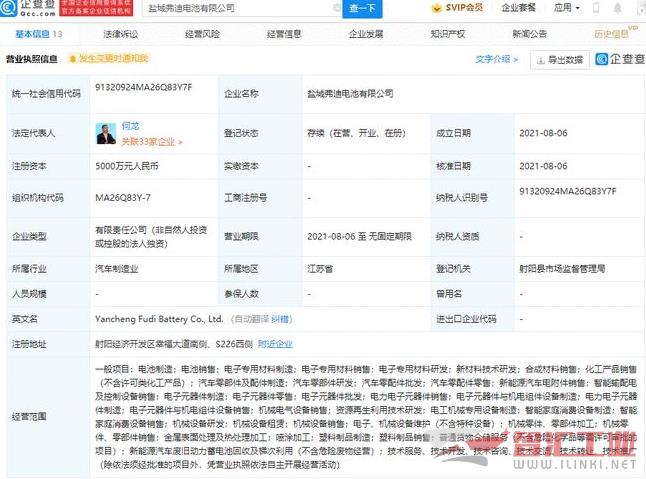Open 企业套餐 menu item
Screen dimensions: 646x479
tap(518, 8)
